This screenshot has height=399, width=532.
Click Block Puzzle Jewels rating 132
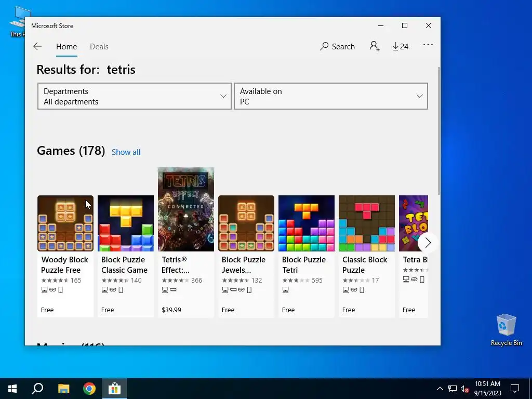point(242,280)
